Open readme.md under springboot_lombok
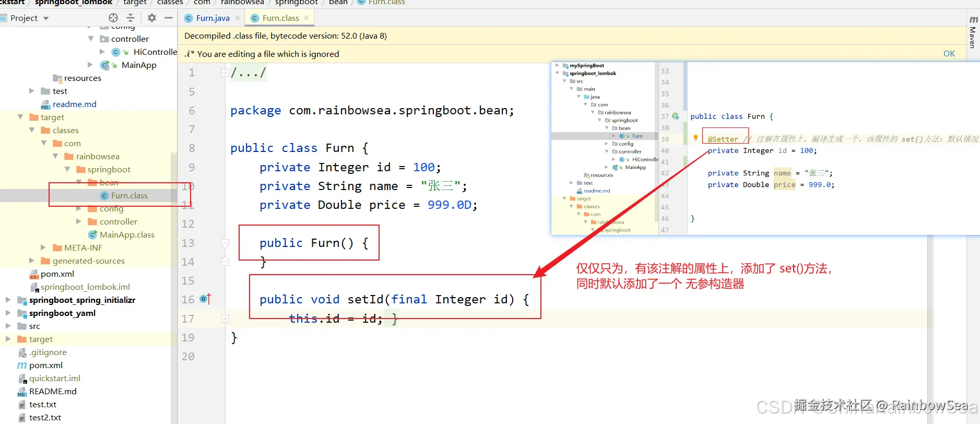The height and width of the screenshot is (424, 980). coord(74,104)
